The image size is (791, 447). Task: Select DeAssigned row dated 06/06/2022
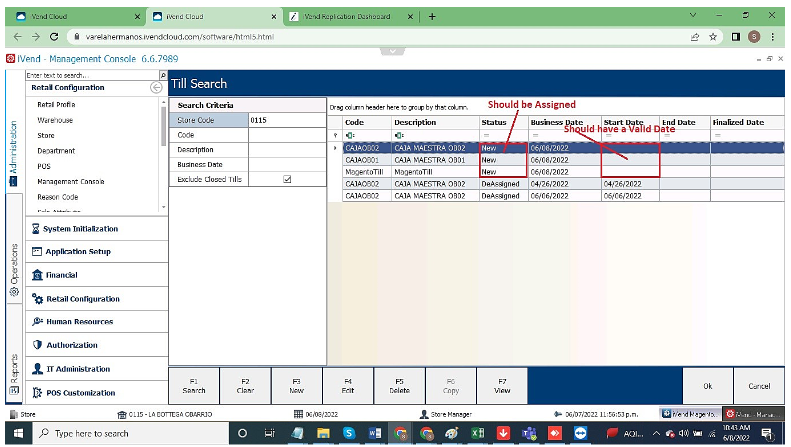point(563,196)
